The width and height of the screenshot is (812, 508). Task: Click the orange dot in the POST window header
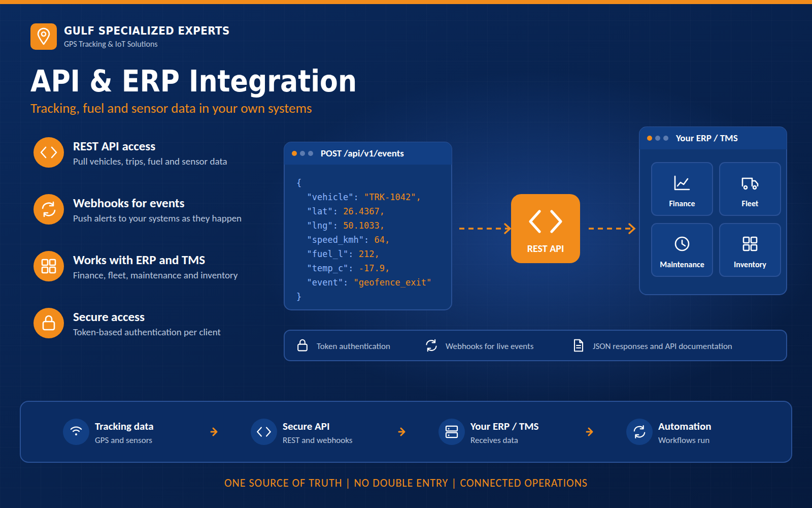pyautogui.click(x=294, y=153)
